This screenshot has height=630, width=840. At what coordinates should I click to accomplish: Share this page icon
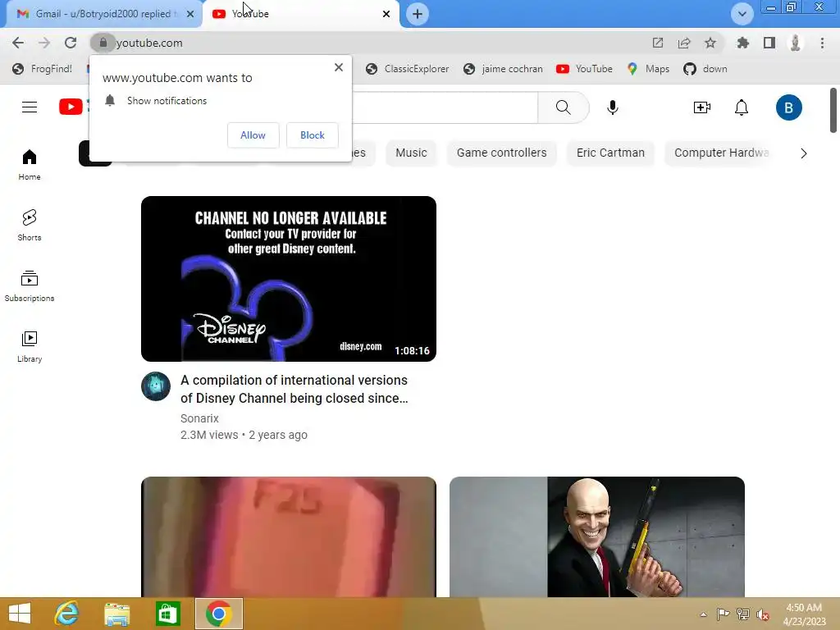pos(683,43)
